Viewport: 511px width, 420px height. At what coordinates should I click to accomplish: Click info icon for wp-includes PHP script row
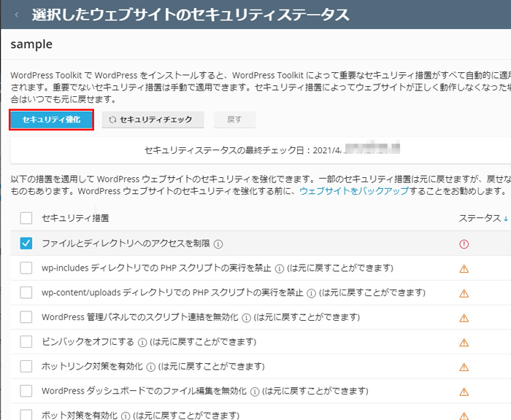(x=281, y=269)
